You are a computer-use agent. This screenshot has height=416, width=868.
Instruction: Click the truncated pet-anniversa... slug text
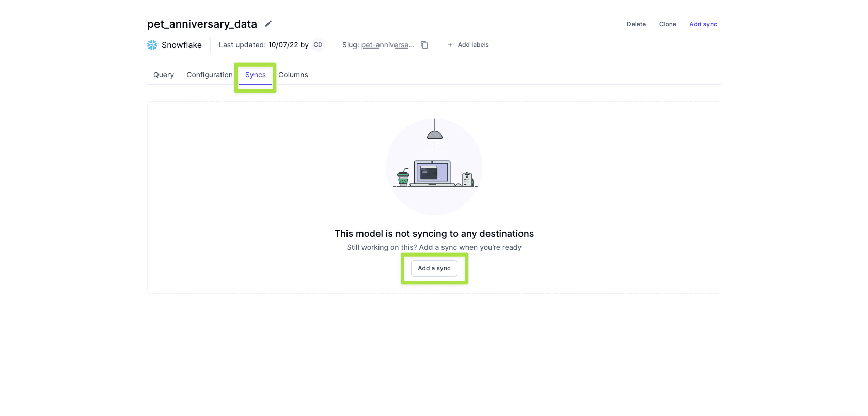point(387,45)
